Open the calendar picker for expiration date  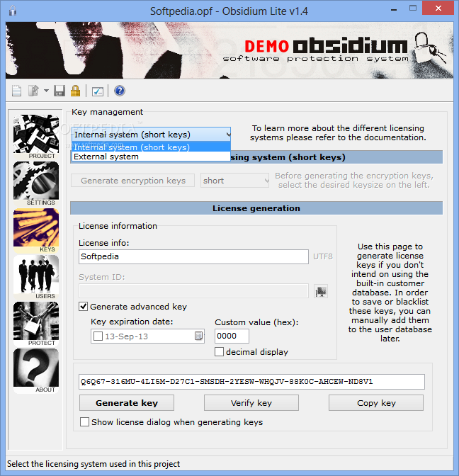tap(198, 336)
